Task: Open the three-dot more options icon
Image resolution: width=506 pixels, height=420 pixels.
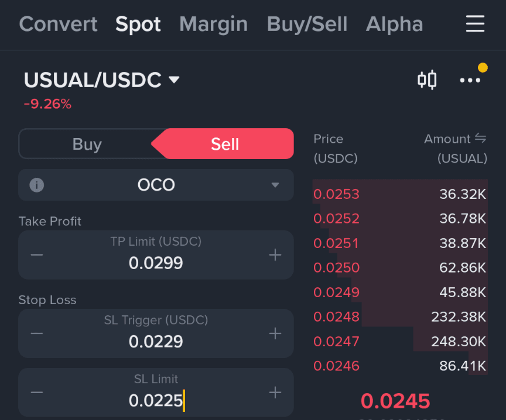Action: pos(470,80)
